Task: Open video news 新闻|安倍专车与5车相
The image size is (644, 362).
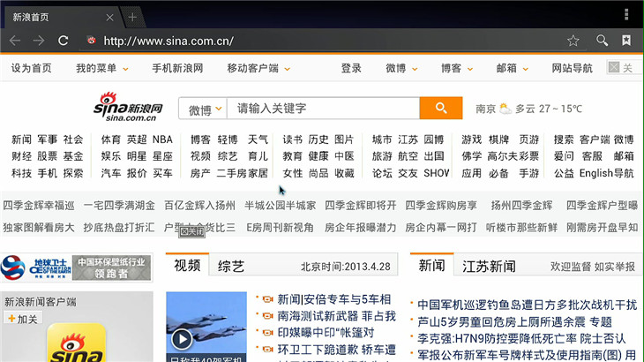Action: pos(334,299)
